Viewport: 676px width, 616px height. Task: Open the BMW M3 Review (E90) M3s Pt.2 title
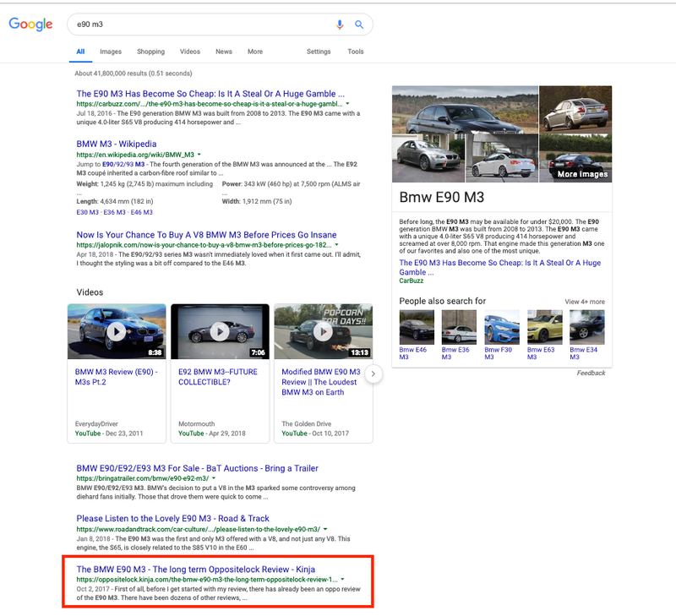point(117,377)
